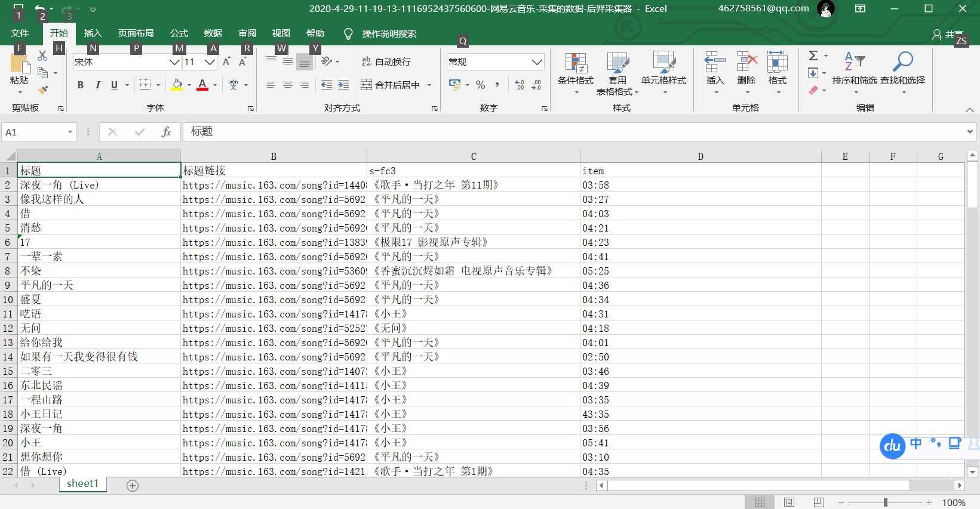Toggle middle align icon

tap(288, 61)
